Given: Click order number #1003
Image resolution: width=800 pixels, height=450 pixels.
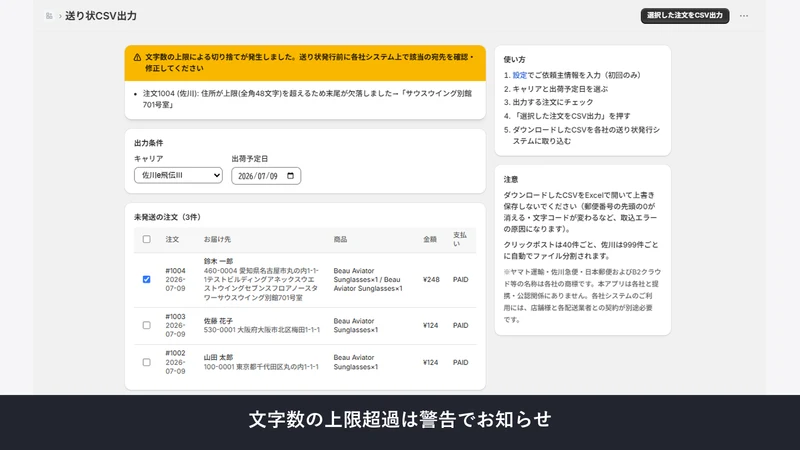Looking at the screenshot, I should pos(175,316).
